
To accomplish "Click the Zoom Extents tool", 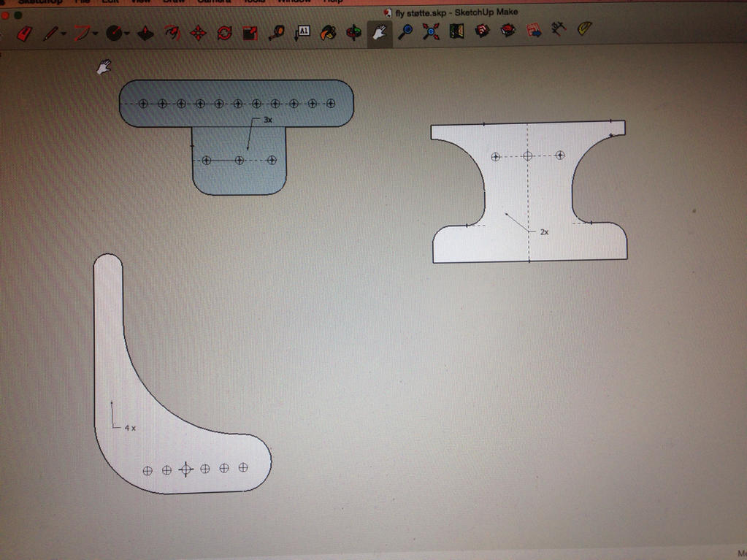I will 431,31.
